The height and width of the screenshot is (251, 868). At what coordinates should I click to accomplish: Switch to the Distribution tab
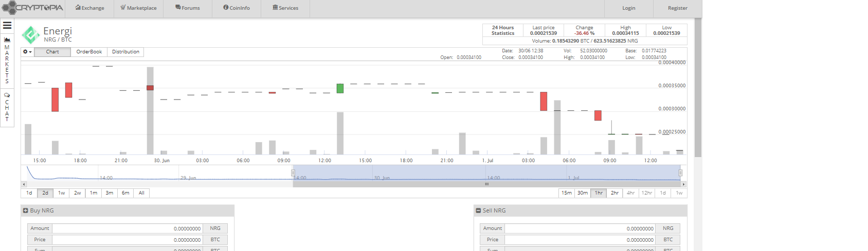coord(125,52)
